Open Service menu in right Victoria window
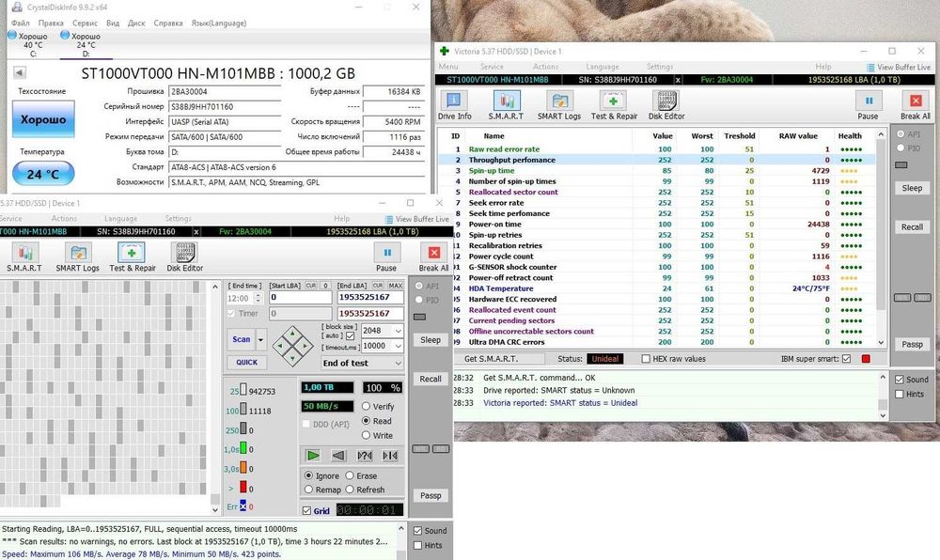940x560 pixels. pos(492,67)
